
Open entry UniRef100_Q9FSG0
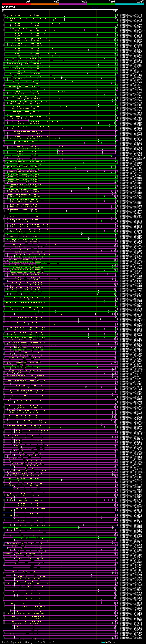pyautogui.click(x=131, y=75)
